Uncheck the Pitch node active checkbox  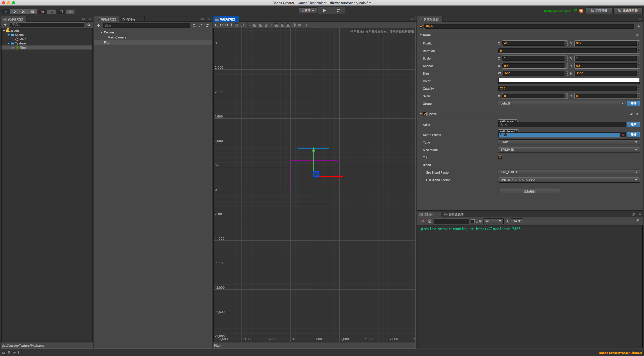coord(422,26)
